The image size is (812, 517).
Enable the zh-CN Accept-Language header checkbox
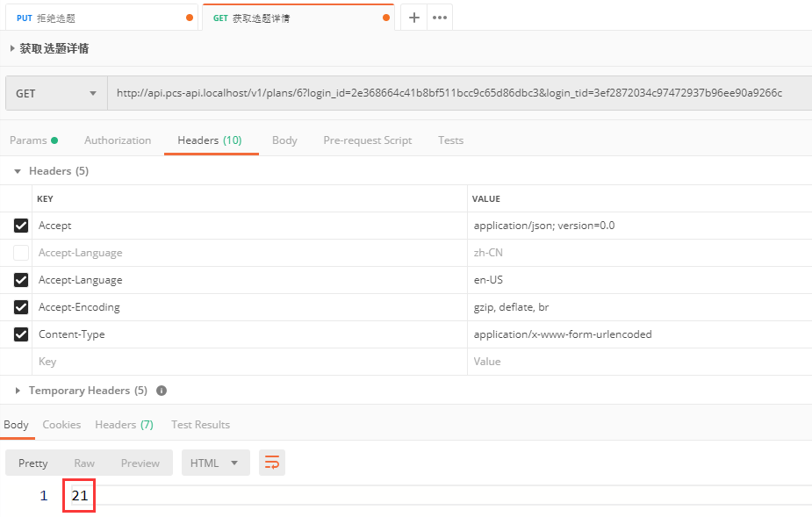click(x=21, y=253)
